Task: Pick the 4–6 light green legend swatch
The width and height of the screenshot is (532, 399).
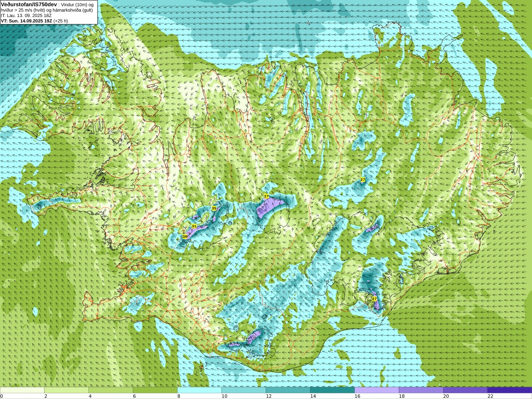Action: tap(111, 390)
